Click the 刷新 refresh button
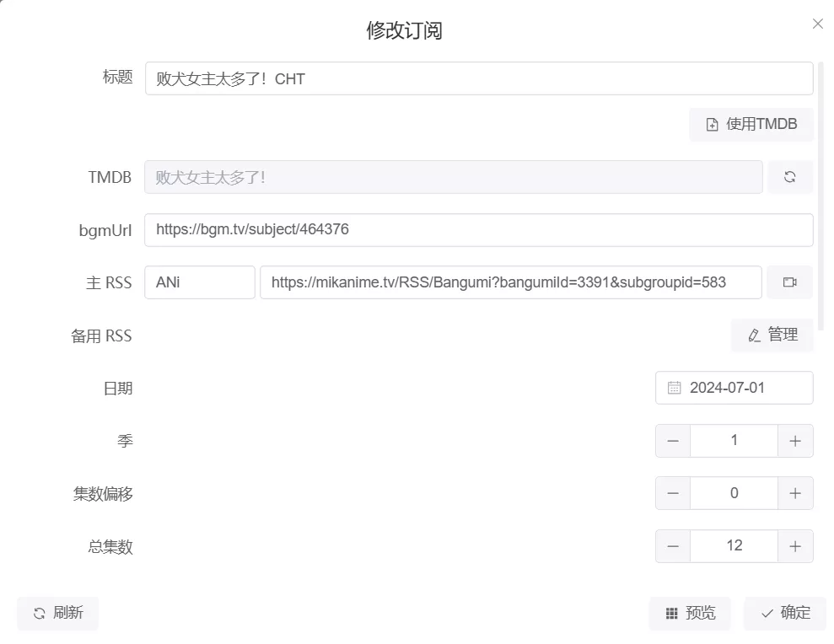834x644 pixels. pos(58,614)
